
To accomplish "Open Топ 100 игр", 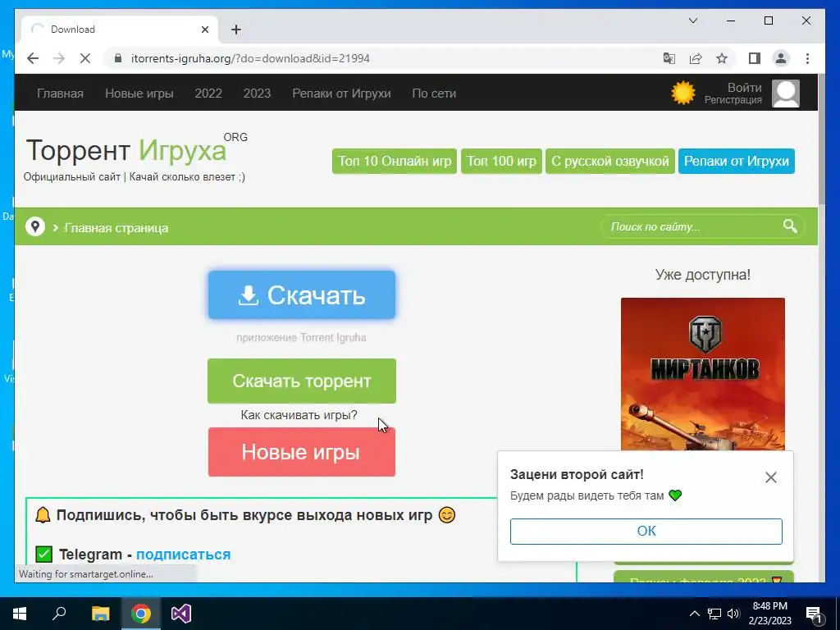I will [x=501, y=162].
